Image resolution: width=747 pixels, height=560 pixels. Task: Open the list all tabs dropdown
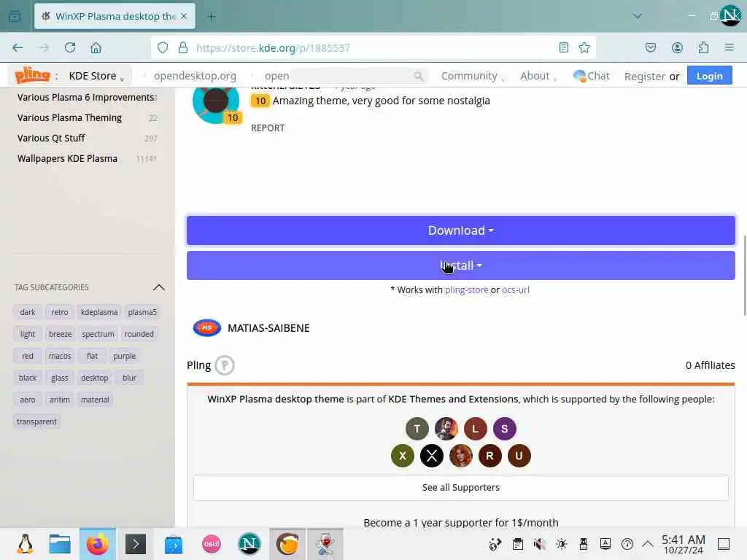[637, 16]
